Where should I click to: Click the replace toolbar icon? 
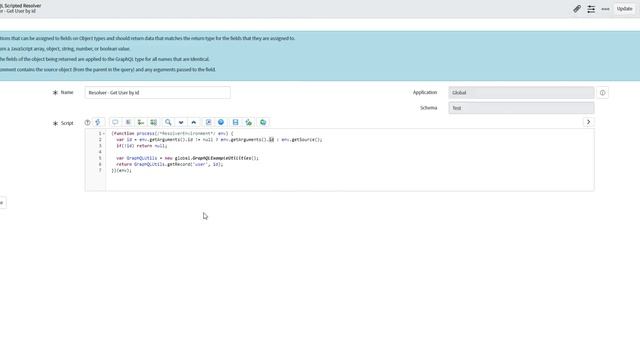coord(141,122)
